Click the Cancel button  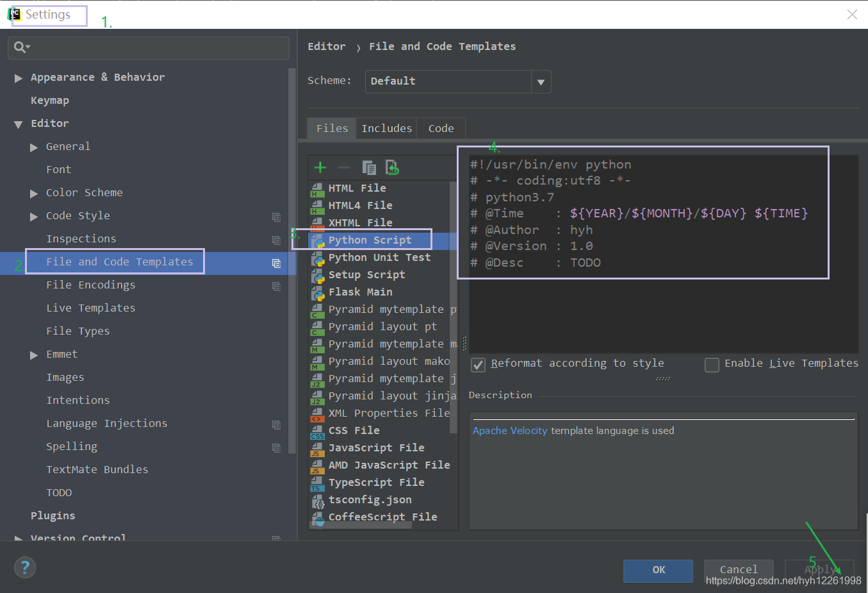739,570
